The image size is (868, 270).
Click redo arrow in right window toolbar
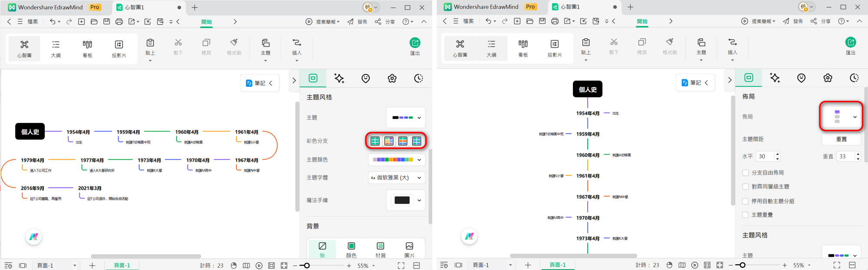click(x=505, y=21)
